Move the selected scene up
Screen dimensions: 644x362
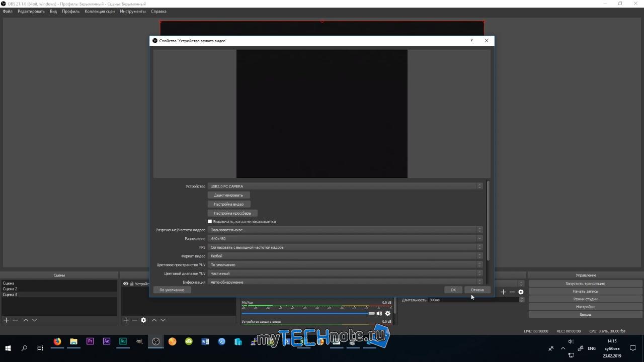(26, 320)
